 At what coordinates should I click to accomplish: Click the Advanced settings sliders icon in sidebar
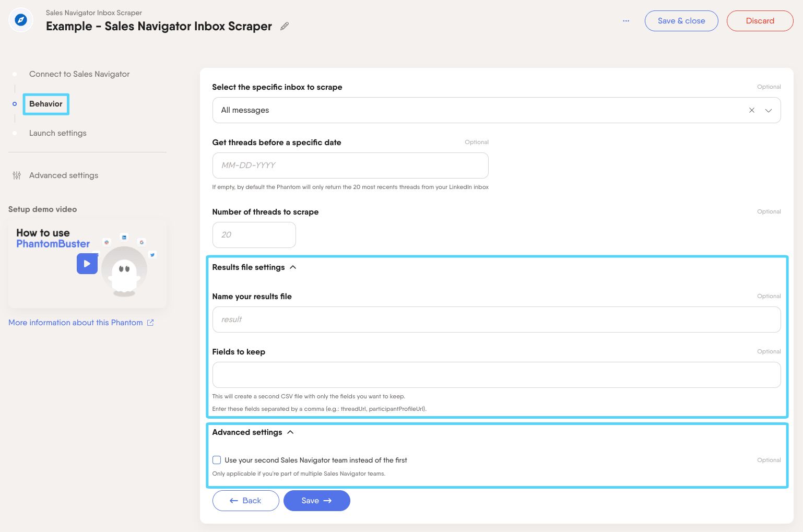(x=17, y=175)
